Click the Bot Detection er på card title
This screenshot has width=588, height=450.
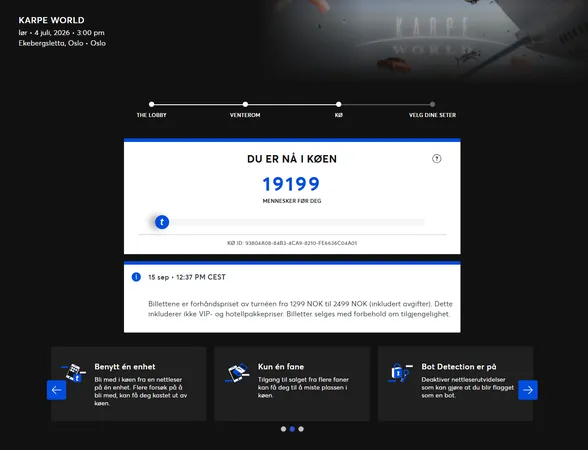459,367
